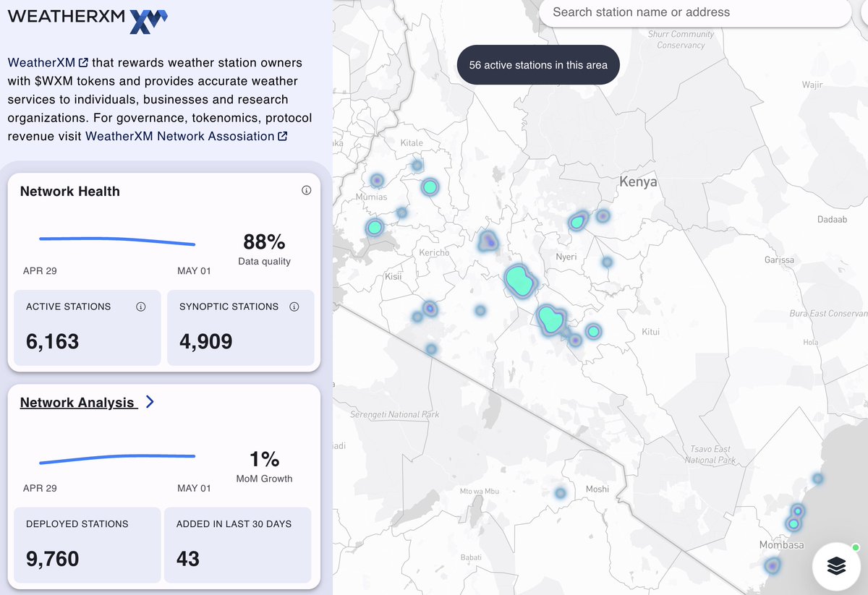Open the Network Analysis heading link

(77, 403)
